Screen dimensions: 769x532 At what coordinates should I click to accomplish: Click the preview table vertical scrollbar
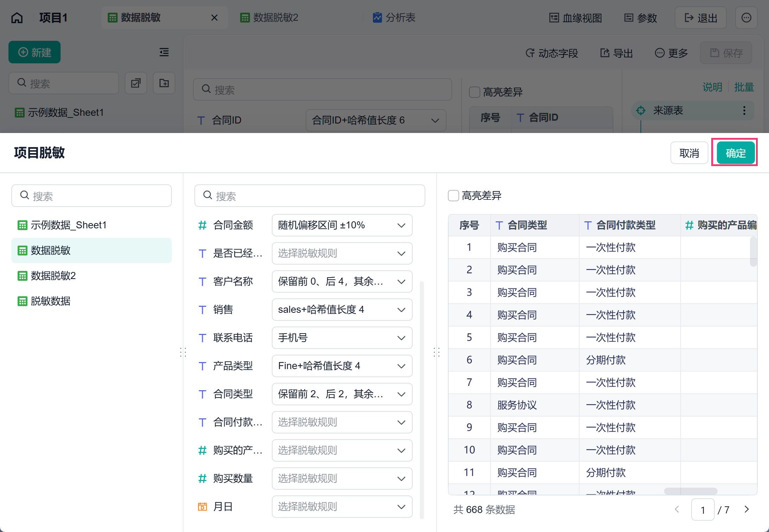coord(753,251)
